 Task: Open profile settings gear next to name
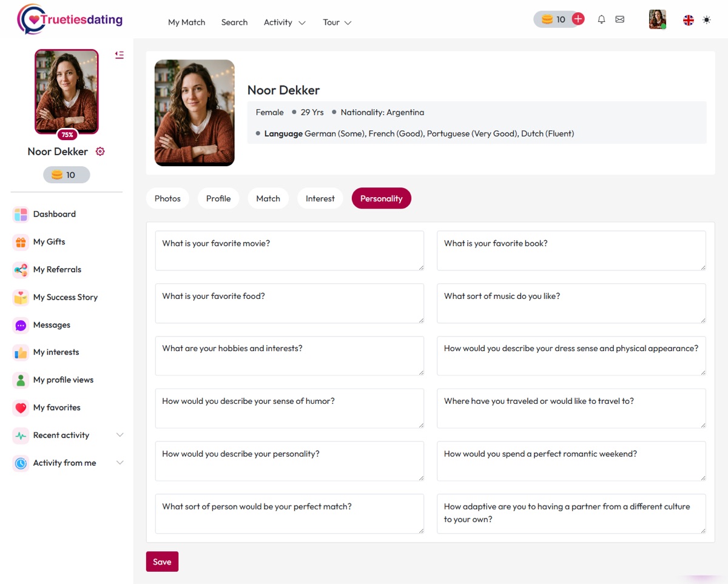pos(100,152)
